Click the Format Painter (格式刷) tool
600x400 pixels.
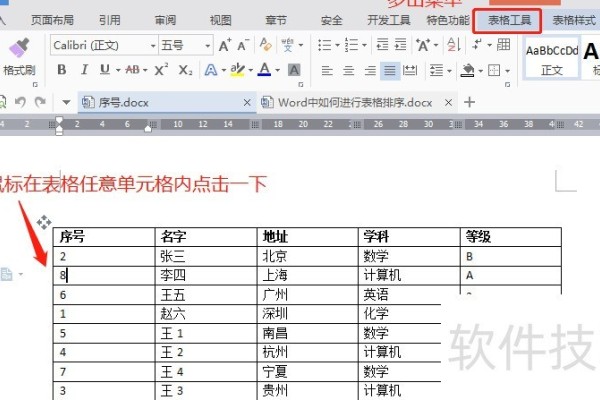point(19,57)
